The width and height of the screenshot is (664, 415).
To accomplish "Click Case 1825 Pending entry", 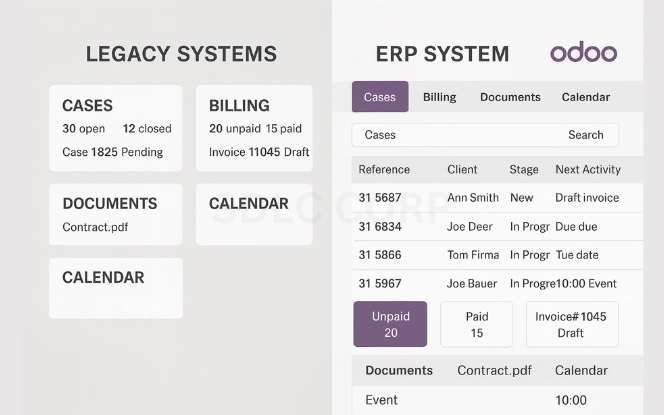I will click(x=113, y=152).
